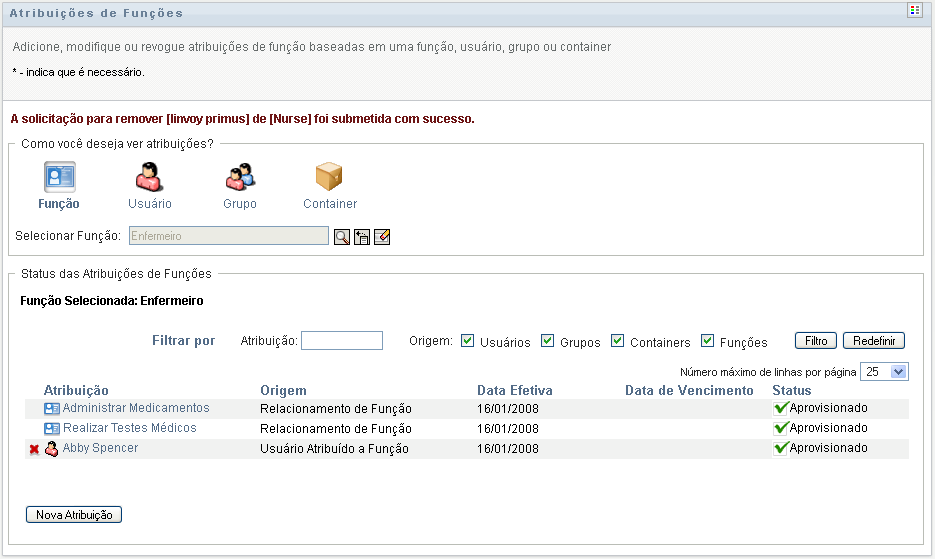Click green check status icon for Abby Spencer
The width and height of the screenshot is (935, 559).
(x=781, y=447)
